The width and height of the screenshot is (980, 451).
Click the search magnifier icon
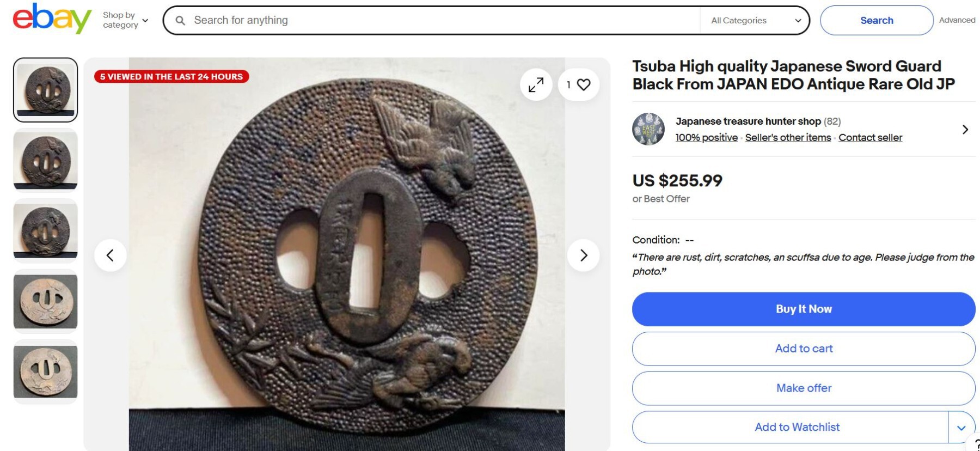pos(180,21)
